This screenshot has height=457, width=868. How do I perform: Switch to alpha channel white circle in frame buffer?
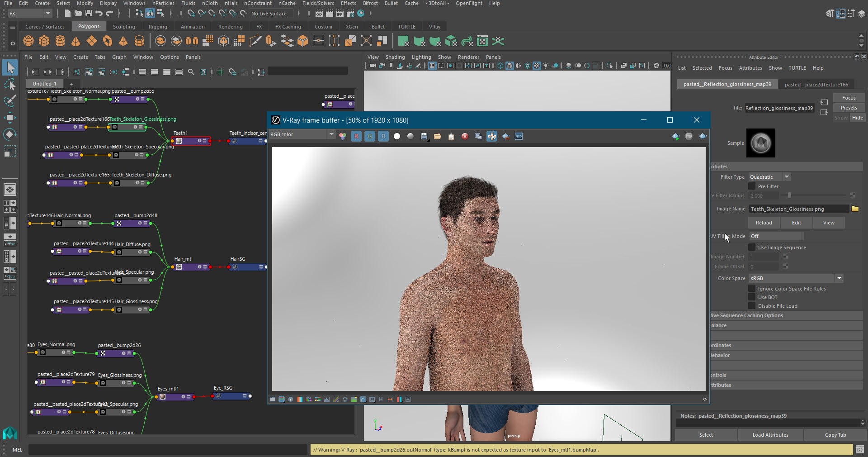click(x=397, y=136)
